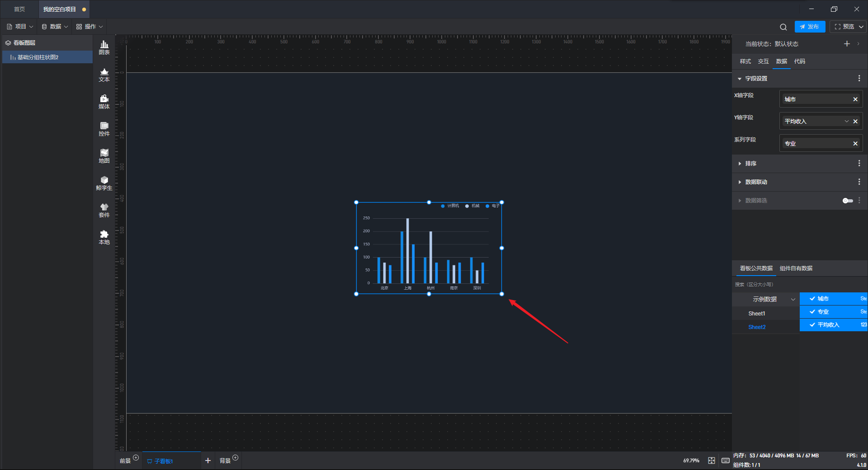The height and width of the screenshot is (470, 868).
Task: Click the 计算机 legend item in chart
Action: (x=450, y=206)
